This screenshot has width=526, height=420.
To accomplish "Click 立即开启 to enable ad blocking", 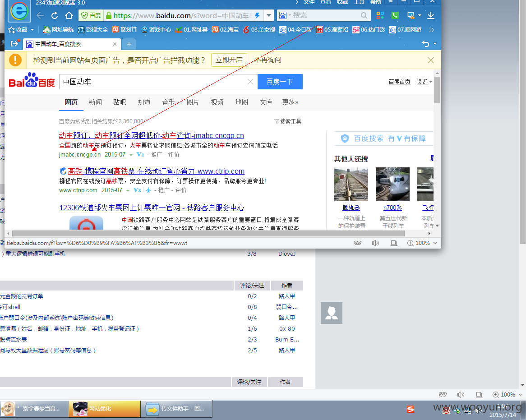I will pos(229,60).
